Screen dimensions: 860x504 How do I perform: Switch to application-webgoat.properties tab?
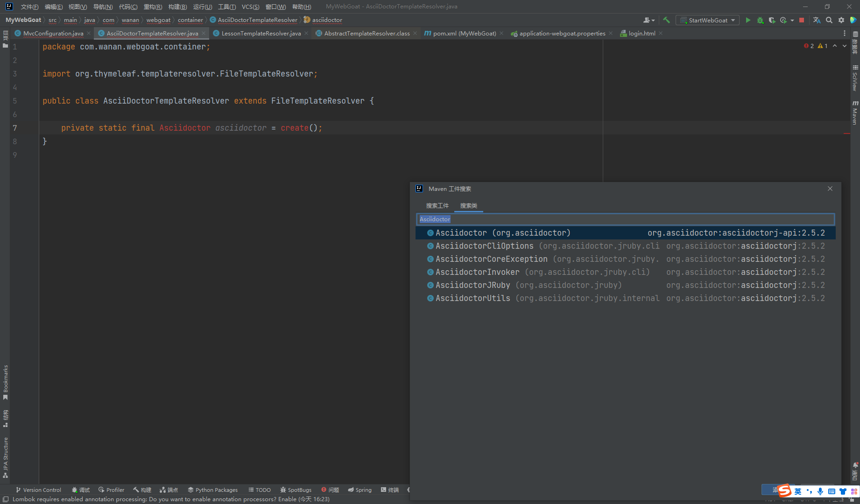coord(562,33)
